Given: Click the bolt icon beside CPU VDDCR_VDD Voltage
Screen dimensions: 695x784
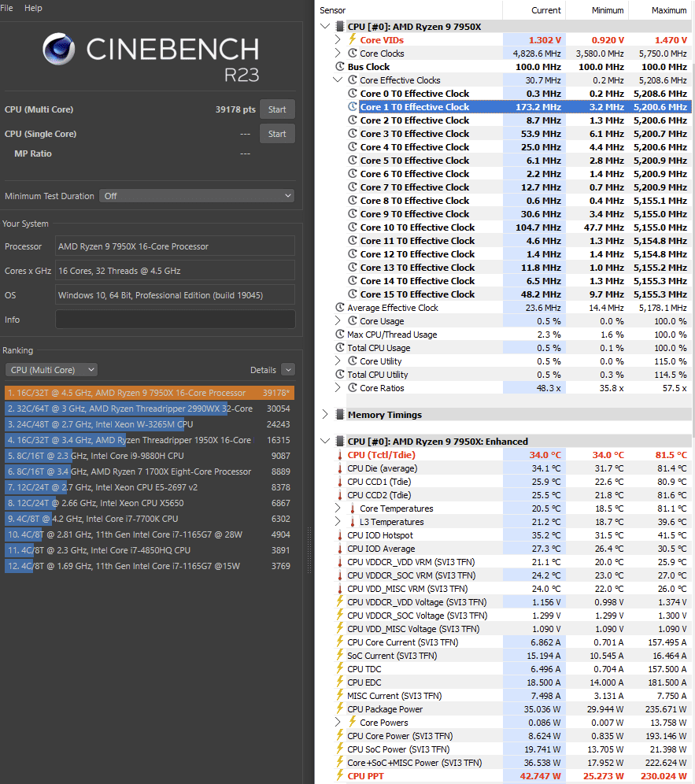Looking at the screenshot, I should coord(340,601).
